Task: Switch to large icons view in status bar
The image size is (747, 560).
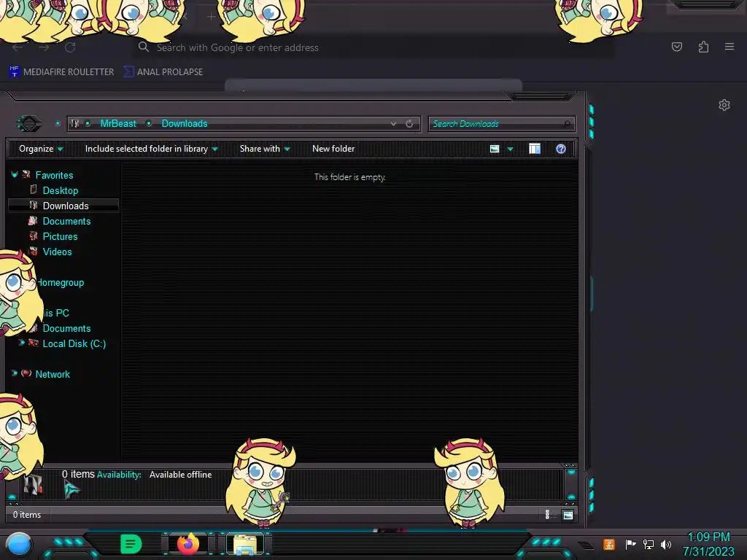Action: coord(568,515)
